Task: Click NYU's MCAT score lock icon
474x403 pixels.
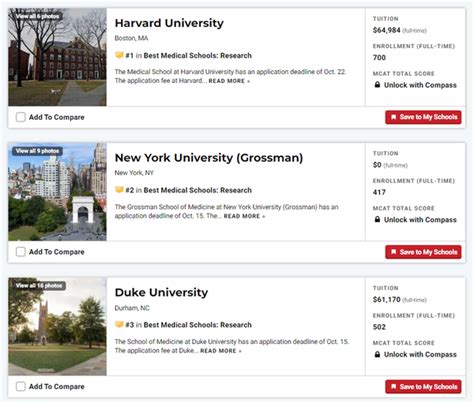Action: pyautogui.click(x=377, y=219)
